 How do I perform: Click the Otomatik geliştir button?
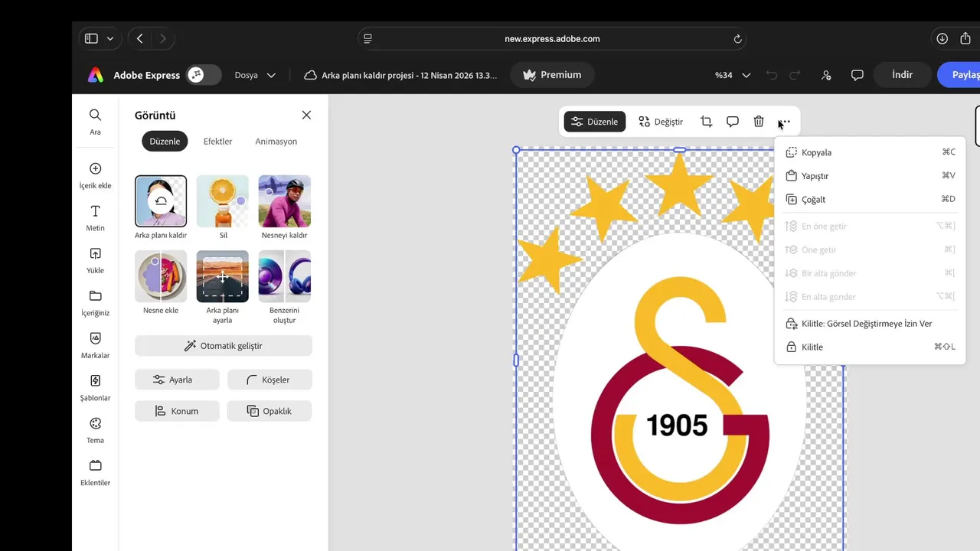(224, 346)
